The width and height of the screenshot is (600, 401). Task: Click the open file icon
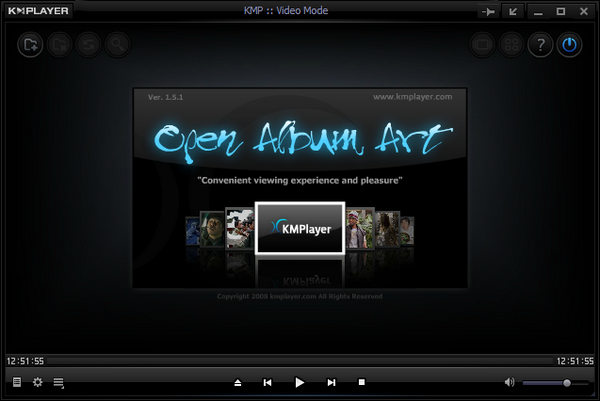(x=30, y=44)
